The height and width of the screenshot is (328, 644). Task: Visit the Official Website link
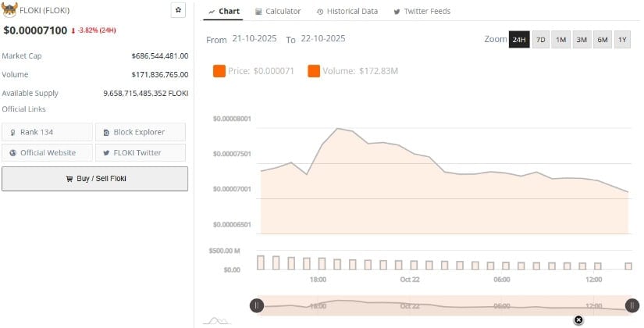pyautogui.click(x=47, y=152)
